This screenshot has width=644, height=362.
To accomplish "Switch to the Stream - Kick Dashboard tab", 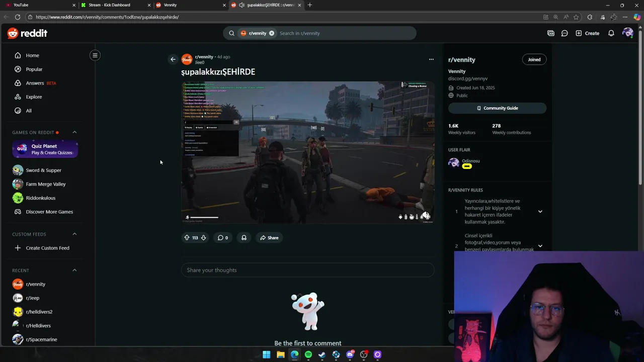I will coord(115,5).
